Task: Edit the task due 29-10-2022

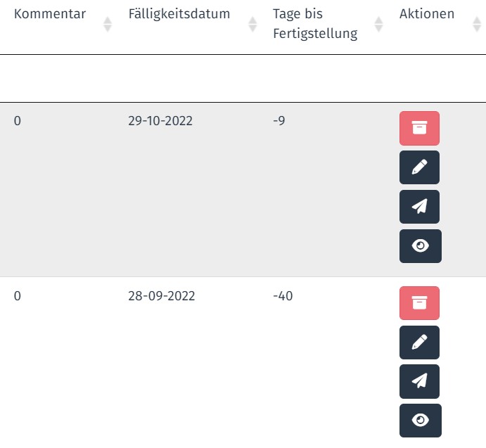Action: 419,167
